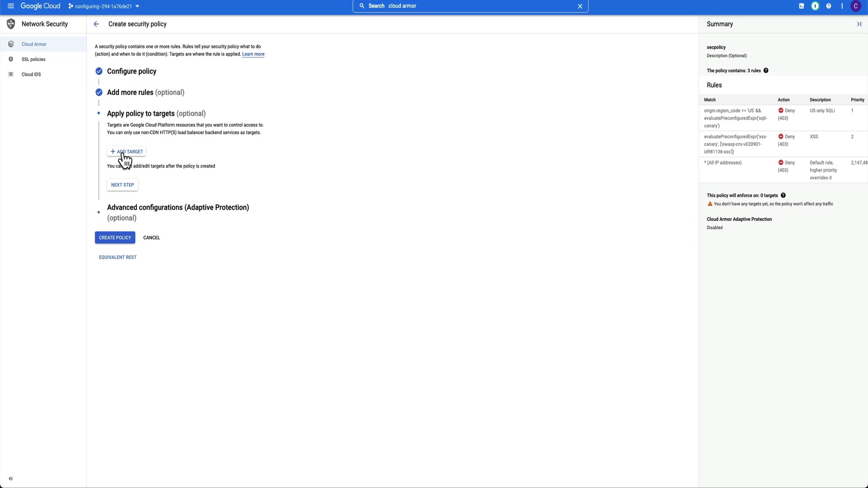Collapse the Summary side panel
Screen dimensions: 868x488
tap(859, 24)
